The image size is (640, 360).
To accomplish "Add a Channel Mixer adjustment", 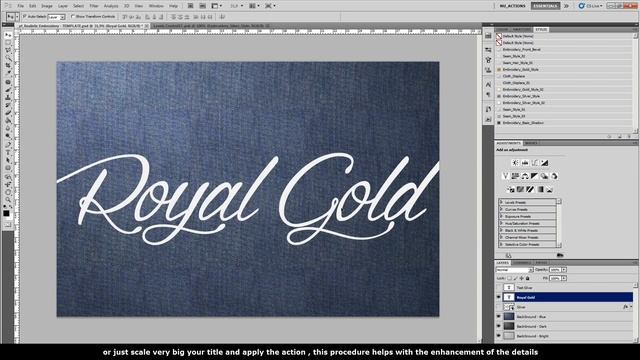I will click(554, 176).
